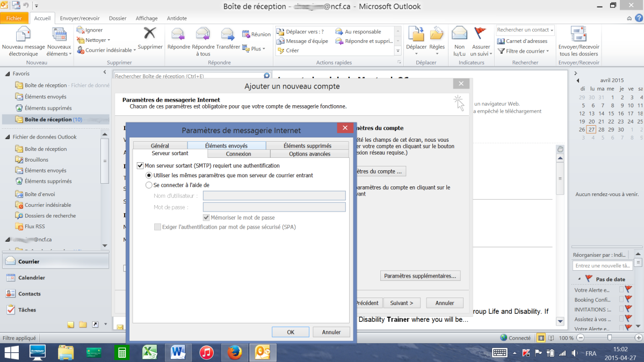Select the Général tab in dialog

pos(160,146)
